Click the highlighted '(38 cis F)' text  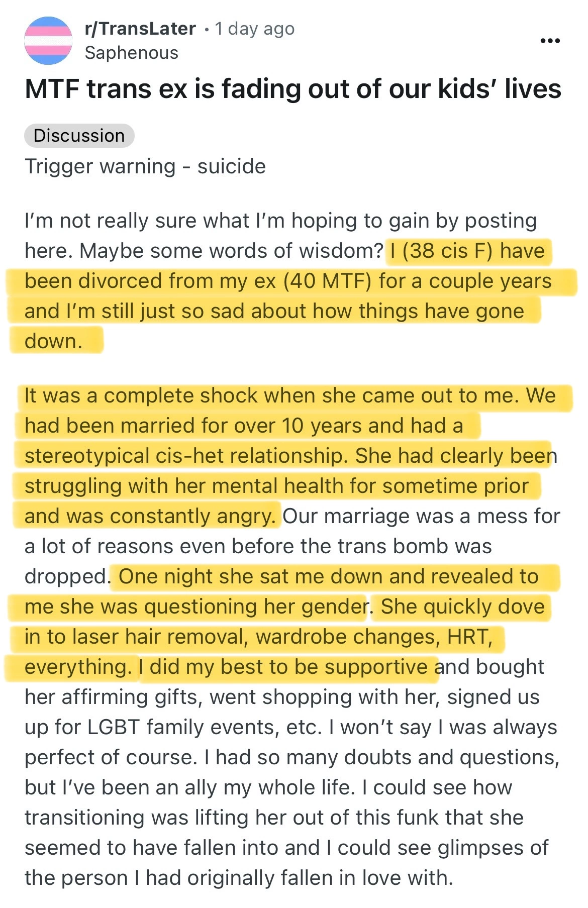click(x=451, y=251)
